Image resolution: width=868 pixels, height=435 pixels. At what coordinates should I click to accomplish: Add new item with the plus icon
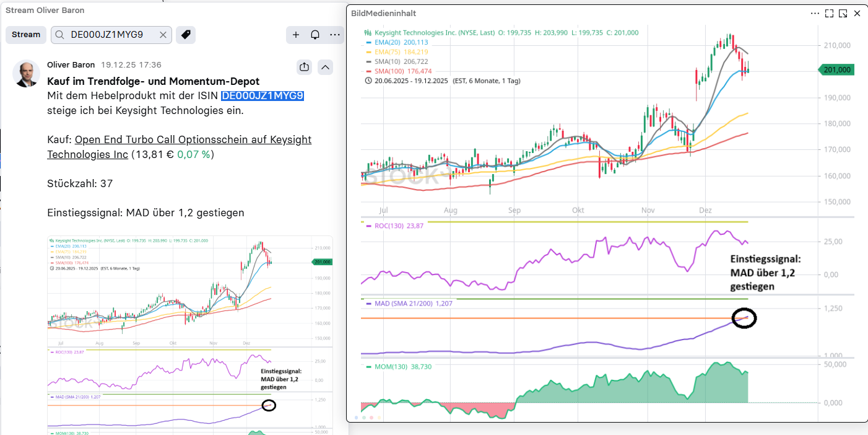[x=296, y=35]
